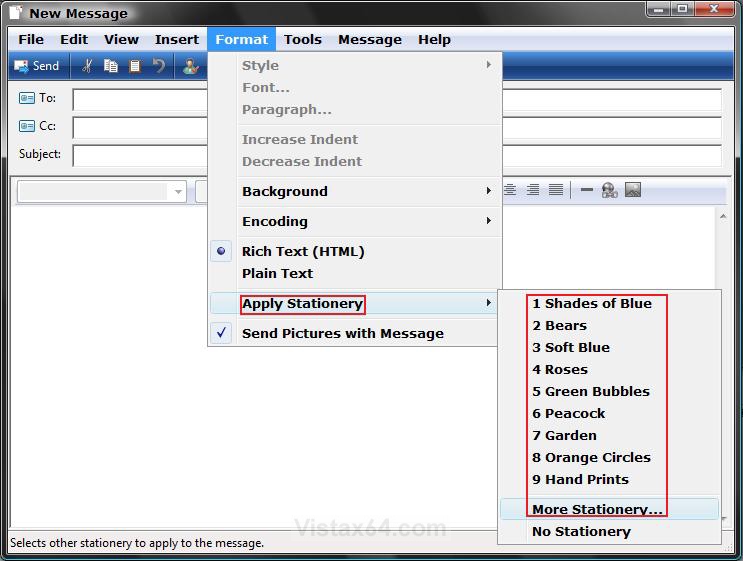743x561 pixels.
Task: Open the Edit menu
Action: tap(74, 39)
